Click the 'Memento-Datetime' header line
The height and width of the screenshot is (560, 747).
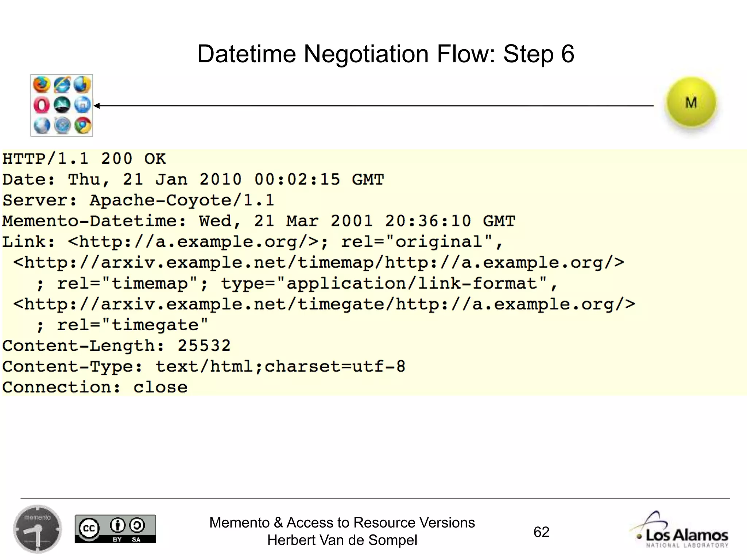click(259, 221)
